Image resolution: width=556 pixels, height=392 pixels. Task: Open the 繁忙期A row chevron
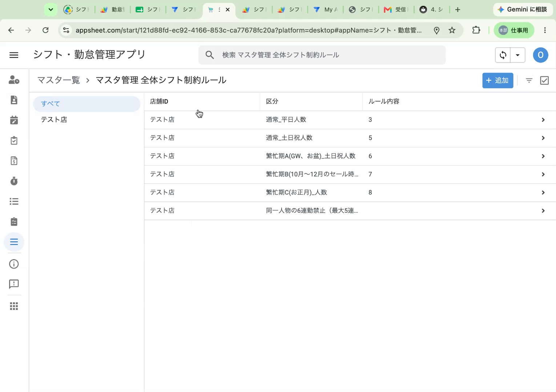click(x=543, y=156)
